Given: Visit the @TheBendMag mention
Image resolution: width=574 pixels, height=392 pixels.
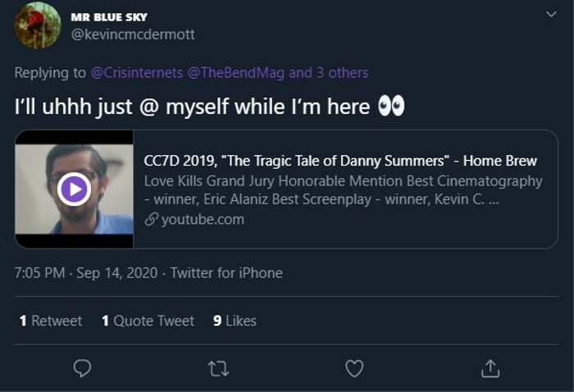Looking at the screenshot, I should point(236,72).
